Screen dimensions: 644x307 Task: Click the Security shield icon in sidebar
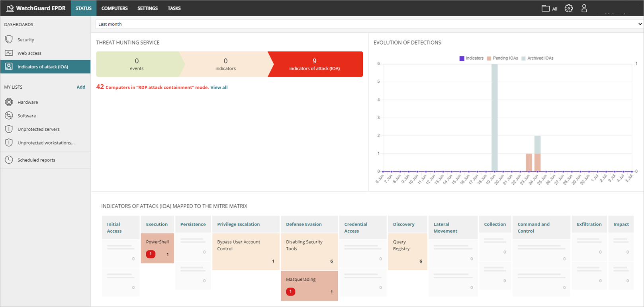pyautogui.click(x=9, y=40)
